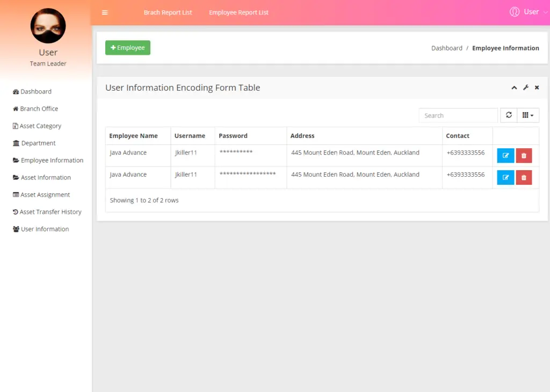Open the Dashboard breadcrumb link
Screen dimensions: 550x392
pos(446,48)
